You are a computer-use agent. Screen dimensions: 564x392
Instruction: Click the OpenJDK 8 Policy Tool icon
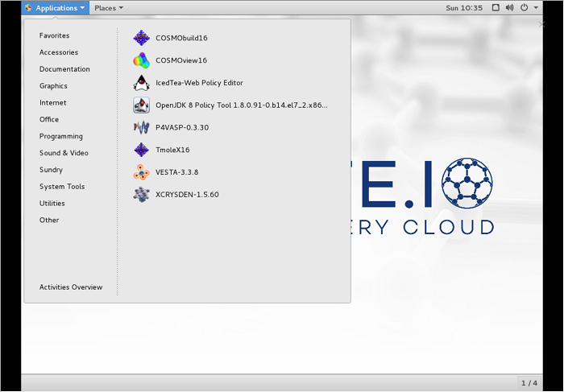point(141,105)
